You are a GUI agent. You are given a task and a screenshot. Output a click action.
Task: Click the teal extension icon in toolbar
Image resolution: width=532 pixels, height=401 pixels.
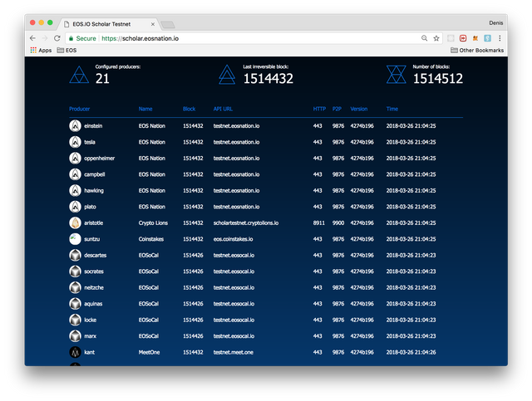click(488, 38)
